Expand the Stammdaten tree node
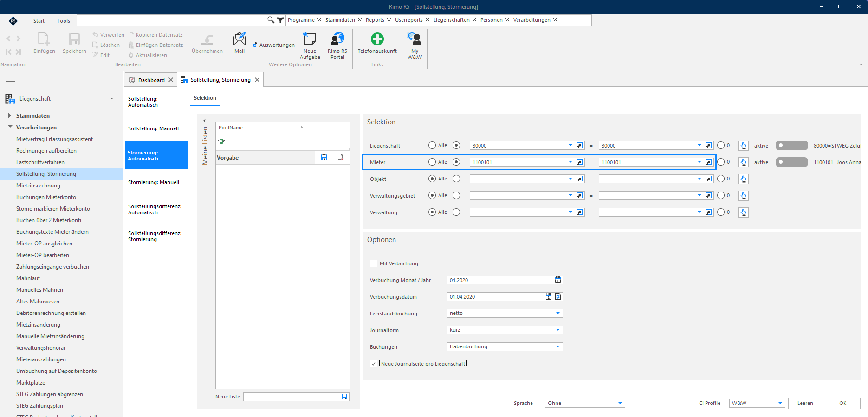The image size is (868, 417). point(10,115)
